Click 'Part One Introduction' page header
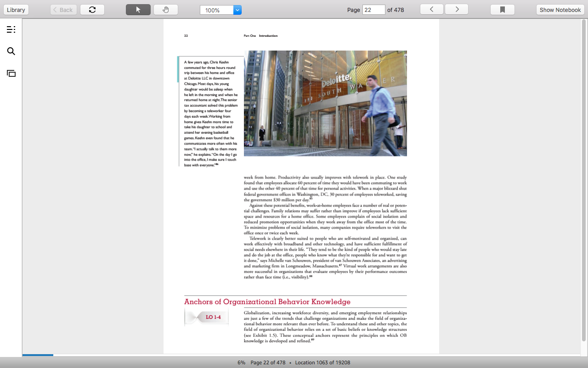This screenshot has width=588, height=368. (x=260, y=36)
